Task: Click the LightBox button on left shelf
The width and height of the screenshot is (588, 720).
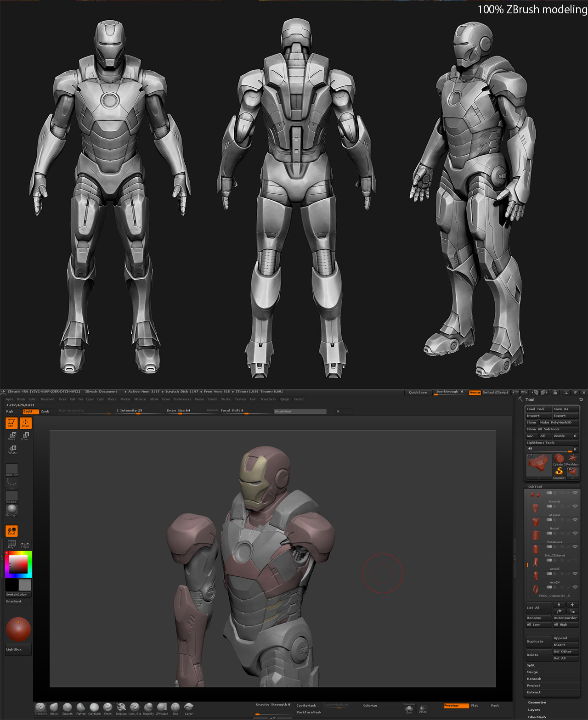Action: [18, 649]
